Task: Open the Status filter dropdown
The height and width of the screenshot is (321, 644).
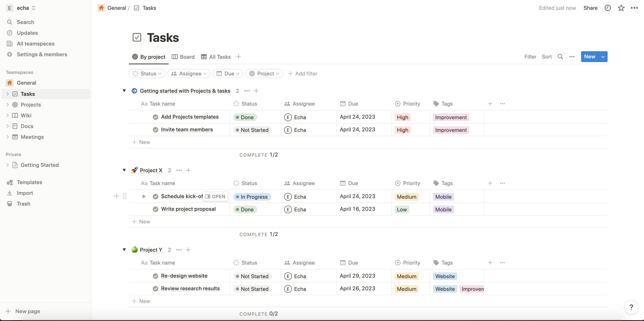Action: 147,74
